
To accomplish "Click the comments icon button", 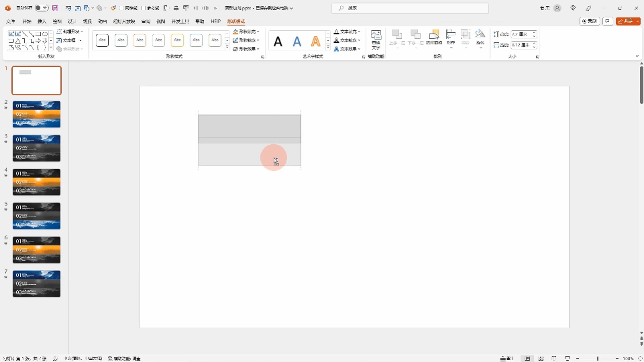I will click(608, 21).
